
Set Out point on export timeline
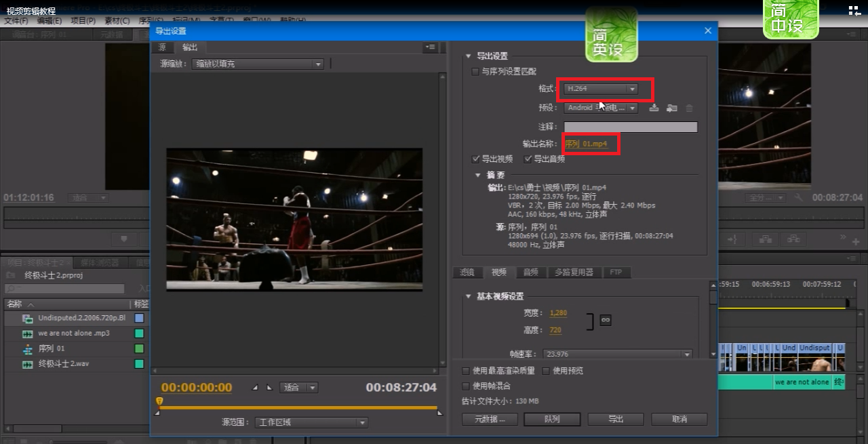click(x=269, y=388)
